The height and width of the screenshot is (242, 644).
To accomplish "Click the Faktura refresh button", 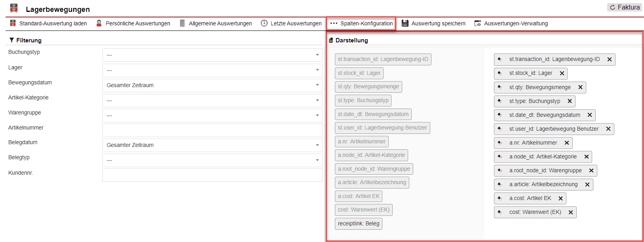I will [625, 7].
